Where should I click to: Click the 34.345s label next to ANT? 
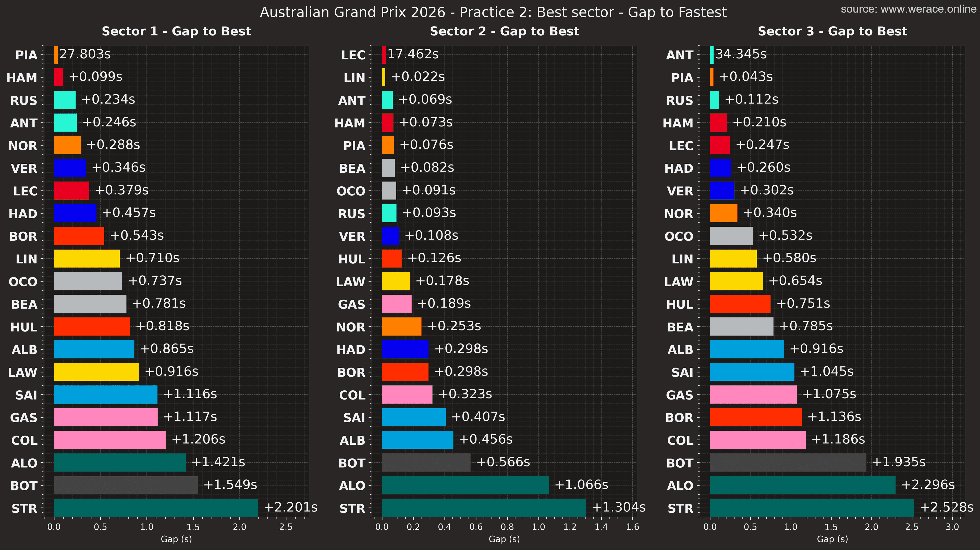pyautogui.click(x=741, y=54)
